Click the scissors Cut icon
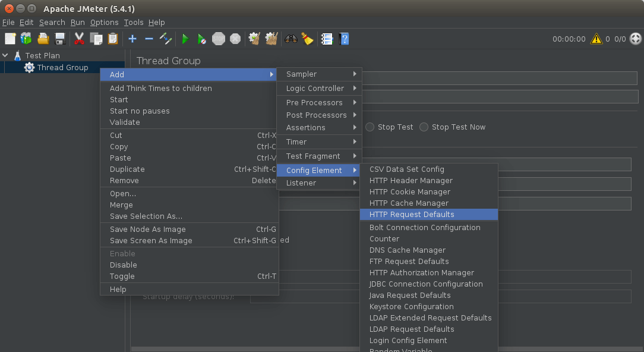The width and height of the screenshot is (644, 352). [x=79, y=39]
